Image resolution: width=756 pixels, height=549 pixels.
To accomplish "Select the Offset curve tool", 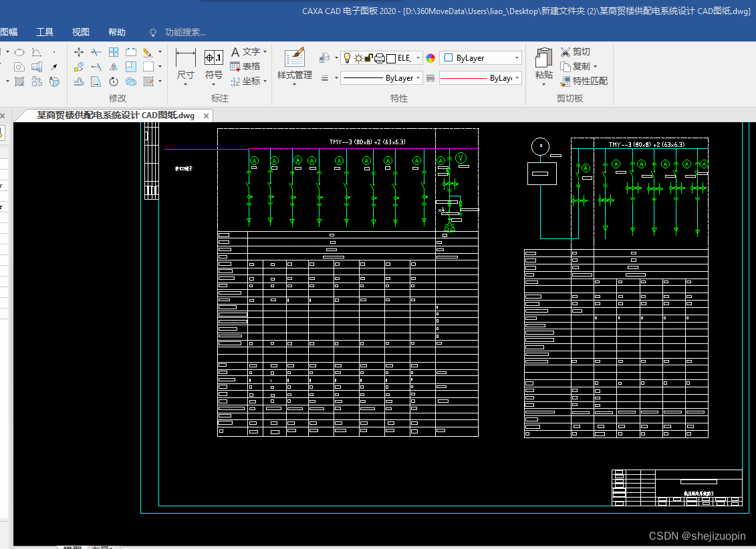I will 79,81.
